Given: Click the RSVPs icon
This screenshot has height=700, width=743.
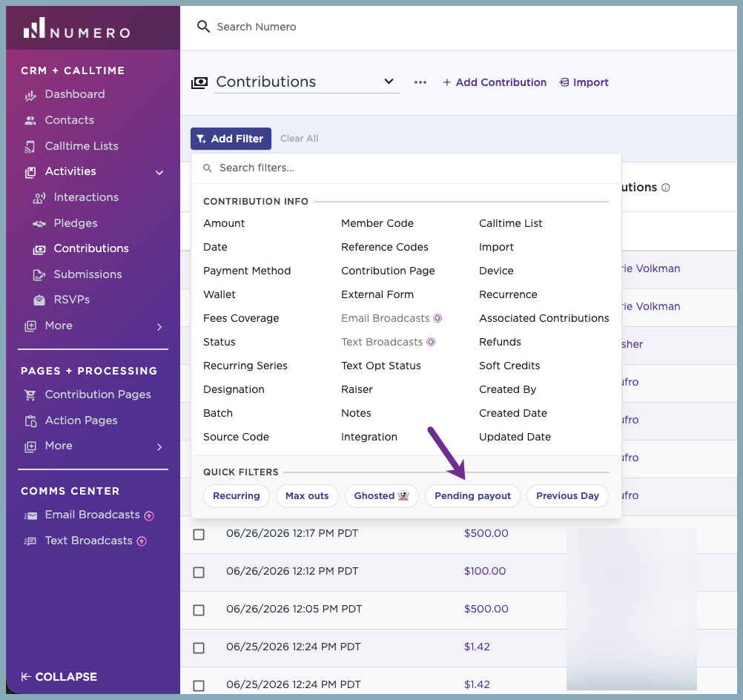Looking at the screenshot, I should tap(39, 300).
